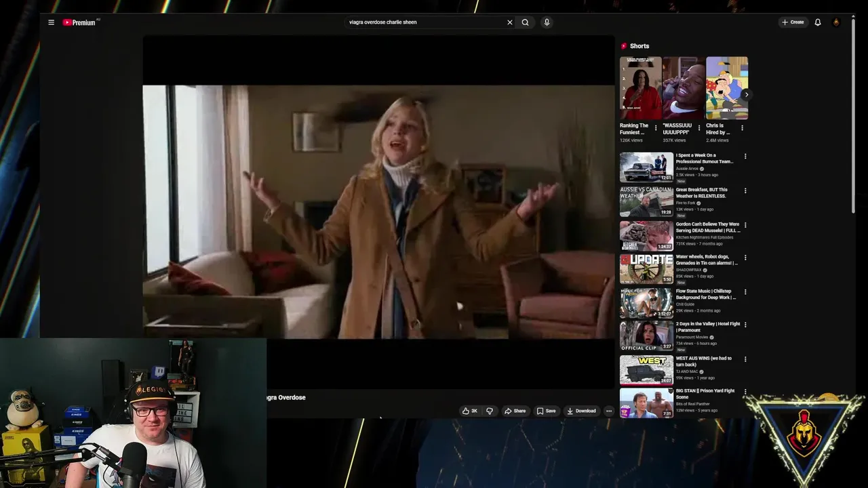Open options for 'Water wheels, Robot dogs' video

(x=745, y=258)
